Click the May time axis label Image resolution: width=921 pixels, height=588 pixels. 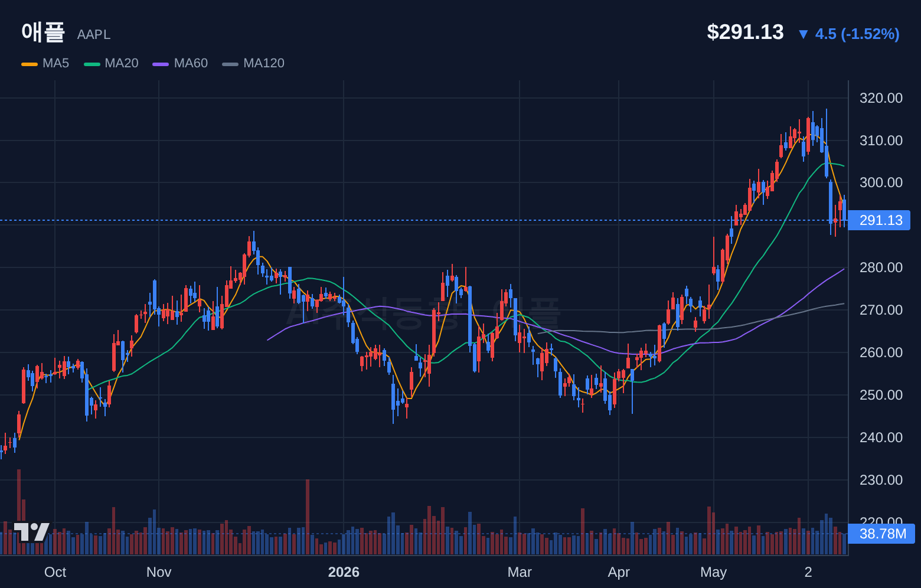[x=713, y=572]
